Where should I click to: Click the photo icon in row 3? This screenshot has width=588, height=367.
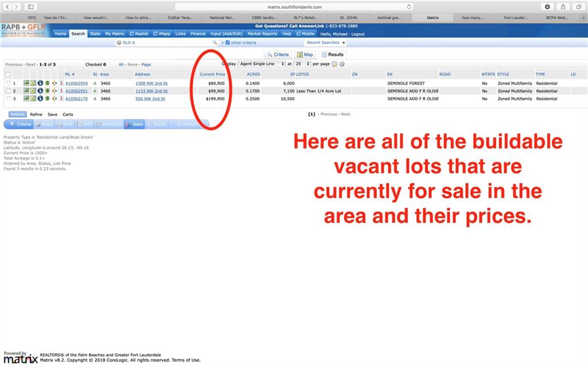coord(26,99)
